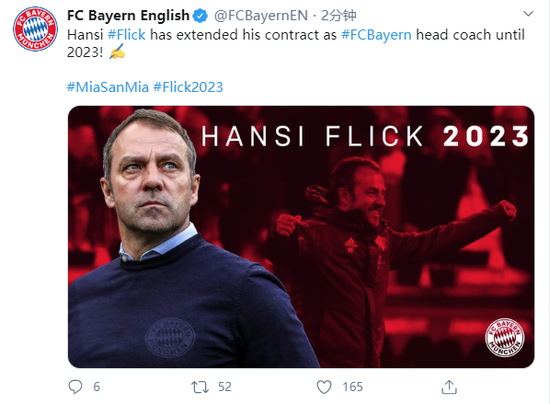Click the retweet count 52
The height and width of the screenshot is (404, 550).
click(x=225, y=387)
